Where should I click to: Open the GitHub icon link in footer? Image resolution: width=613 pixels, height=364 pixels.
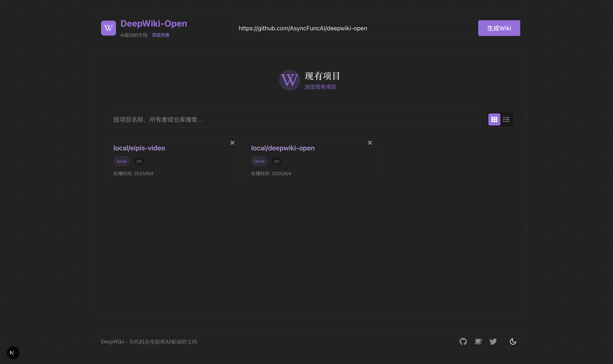pos(463,341)
